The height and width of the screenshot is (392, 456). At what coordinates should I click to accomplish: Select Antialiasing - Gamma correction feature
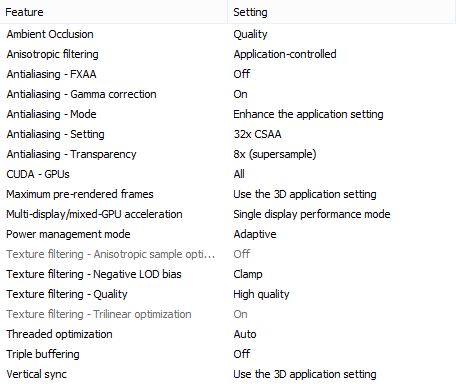pyautogui.click(x=81, y=94)
